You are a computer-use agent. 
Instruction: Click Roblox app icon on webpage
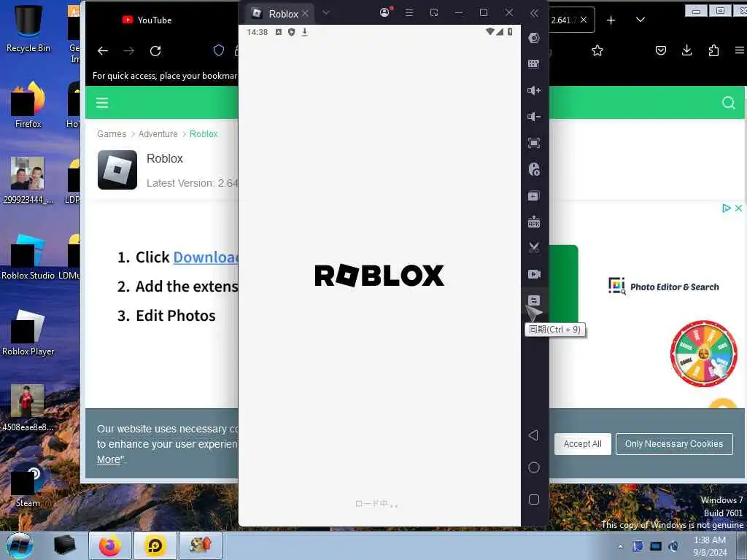tap(117, 170)
